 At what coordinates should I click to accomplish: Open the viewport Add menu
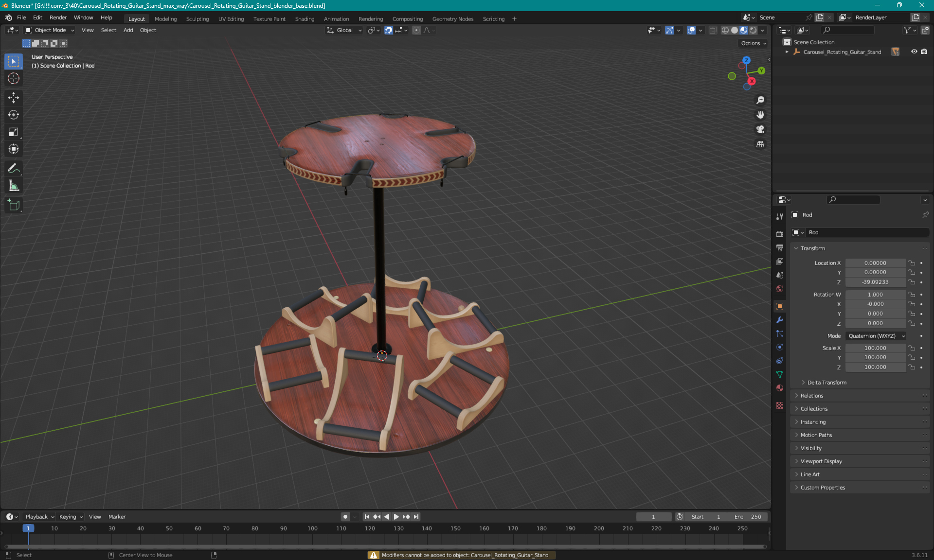pos(128,30)
